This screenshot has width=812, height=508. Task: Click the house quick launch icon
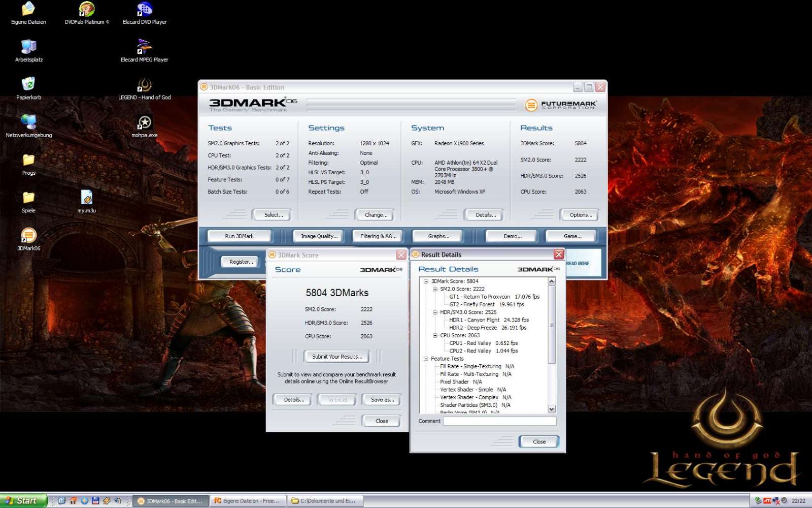pos(73,500)
